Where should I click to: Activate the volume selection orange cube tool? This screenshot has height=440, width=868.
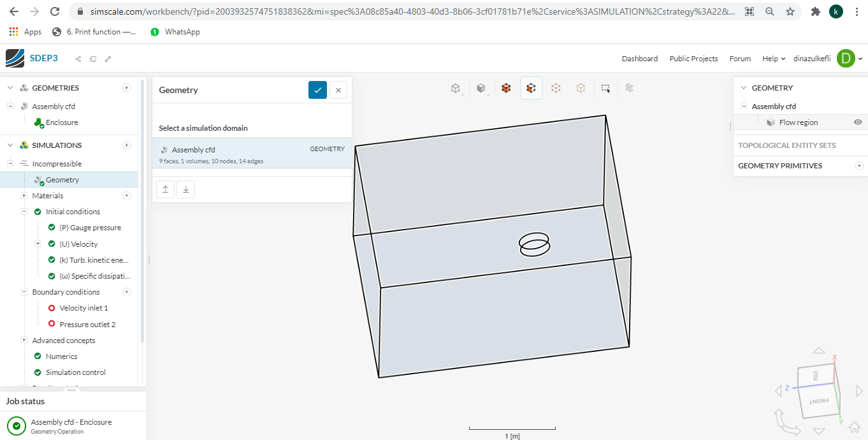(506, 88)
